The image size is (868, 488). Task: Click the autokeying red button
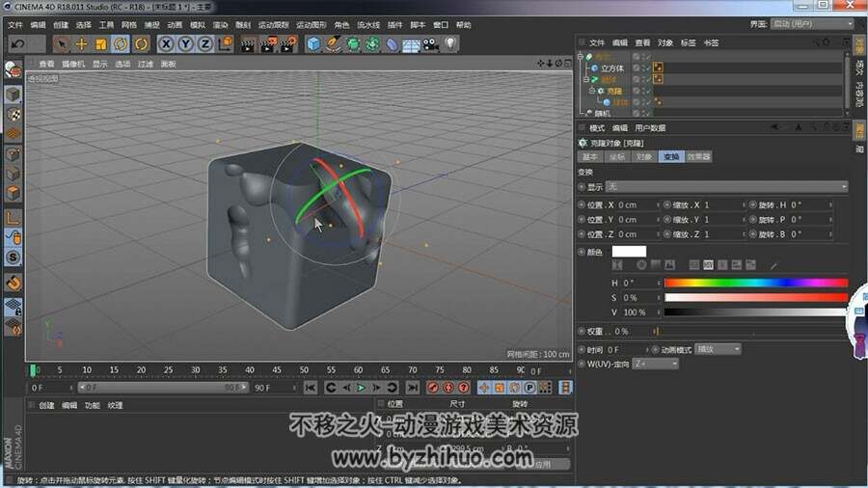(448, 388)
